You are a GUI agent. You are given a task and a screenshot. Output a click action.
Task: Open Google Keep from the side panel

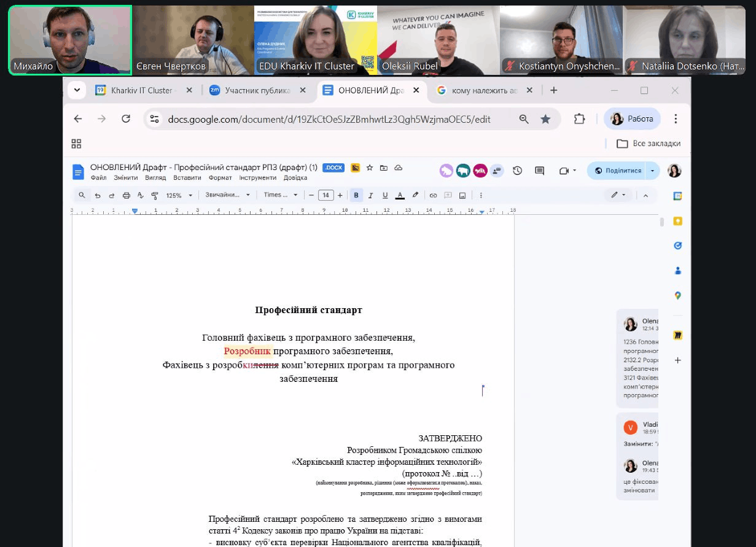pyautogui.click(x=677, y=221)
